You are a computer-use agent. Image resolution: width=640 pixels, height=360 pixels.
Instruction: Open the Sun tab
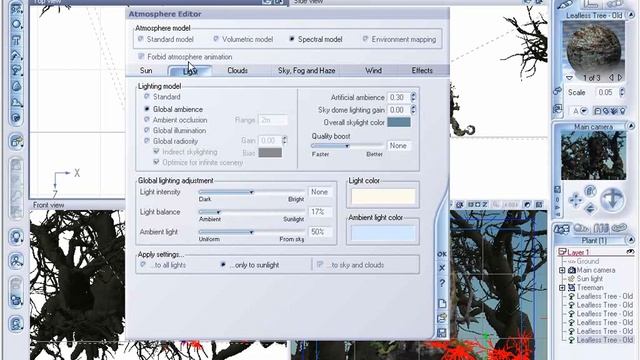point(146,71)
